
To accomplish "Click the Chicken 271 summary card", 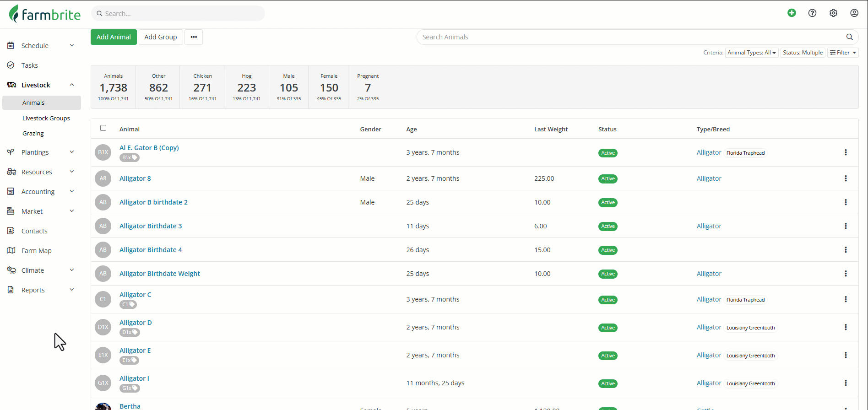I will pyautogui.click(x=202, y=87).
